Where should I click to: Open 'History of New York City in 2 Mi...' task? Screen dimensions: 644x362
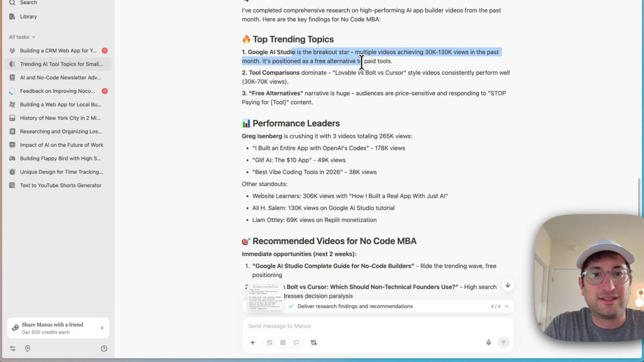(x=58, y=118)
